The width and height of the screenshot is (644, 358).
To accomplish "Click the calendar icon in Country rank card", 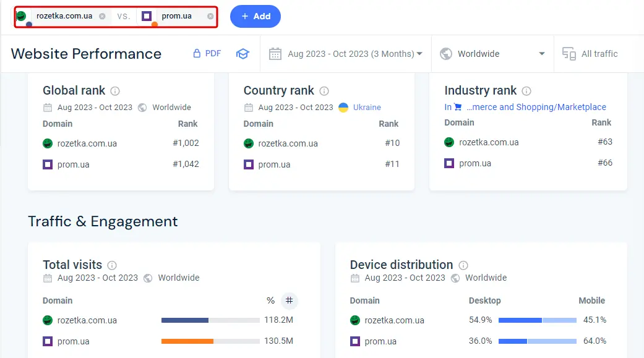I will click(249, 108).
